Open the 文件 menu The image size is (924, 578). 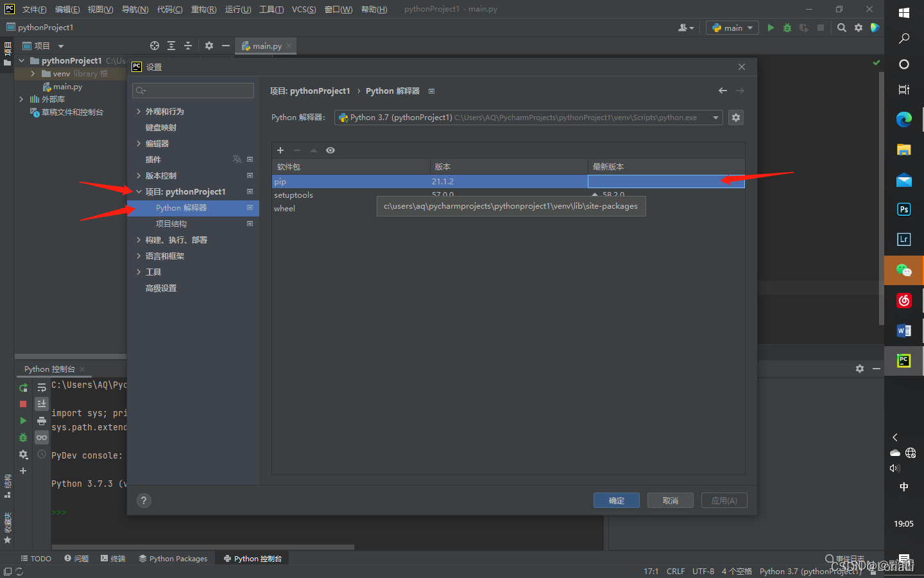(x=35, y=9)
